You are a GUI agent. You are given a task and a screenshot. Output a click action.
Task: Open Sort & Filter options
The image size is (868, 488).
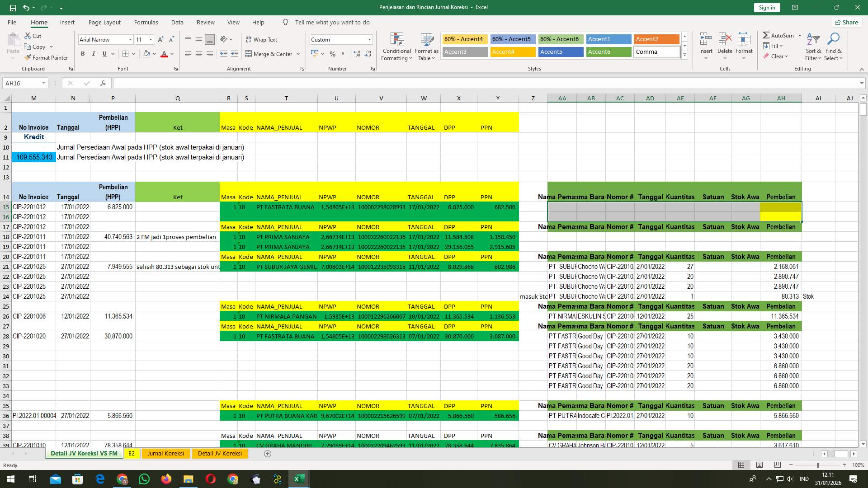(813, 47)
